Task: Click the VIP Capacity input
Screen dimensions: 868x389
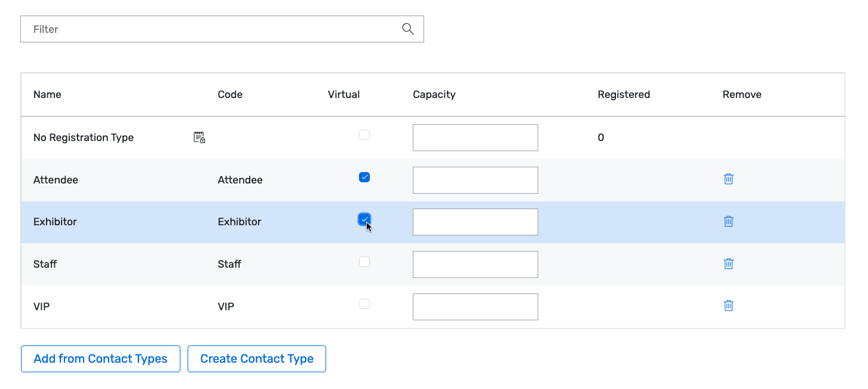Action: 476,307
